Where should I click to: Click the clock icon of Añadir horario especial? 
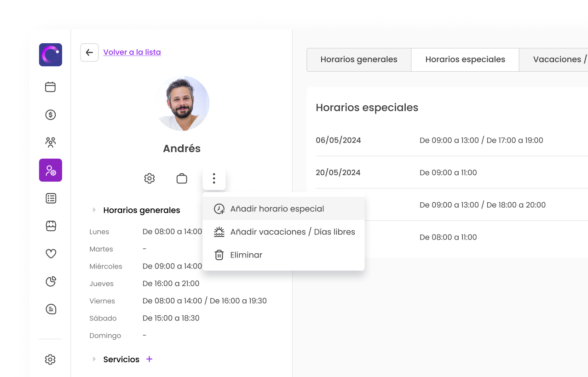[219, 209]
